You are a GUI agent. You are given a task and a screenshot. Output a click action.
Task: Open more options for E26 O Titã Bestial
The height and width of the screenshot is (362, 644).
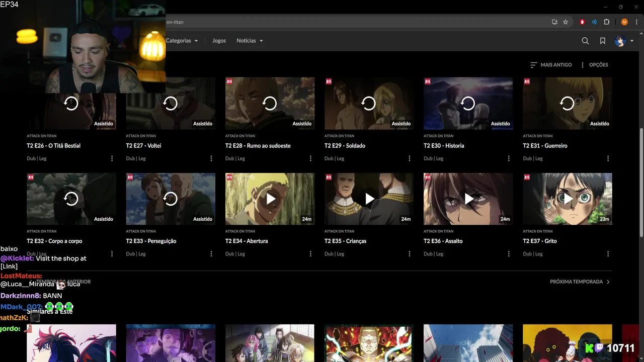(x=112, y=158)
